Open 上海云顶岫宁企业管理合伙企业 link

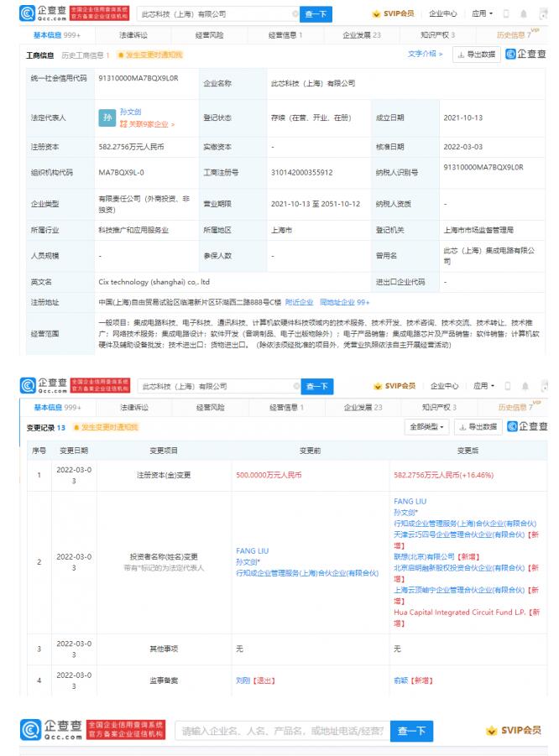point(459,590)
